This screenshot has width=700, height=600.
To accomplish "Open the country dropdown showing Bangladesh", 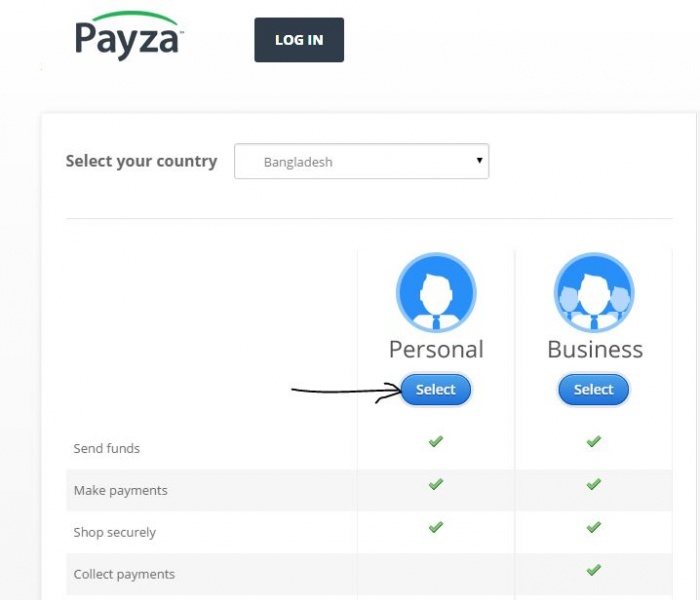I will pyautogui.click(x=361, y=161).
